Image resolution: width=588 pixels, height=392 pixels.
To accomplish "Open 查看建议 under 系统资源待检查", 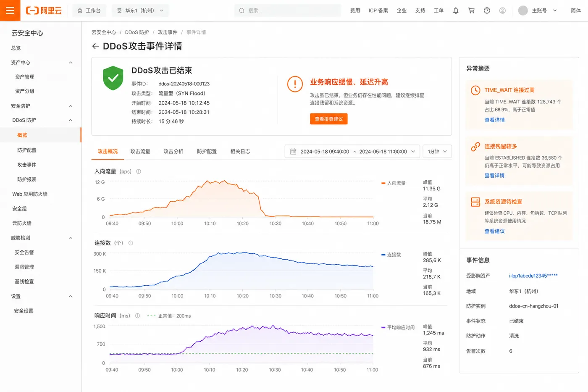I will pyautogui.click(x=495, y=231).
